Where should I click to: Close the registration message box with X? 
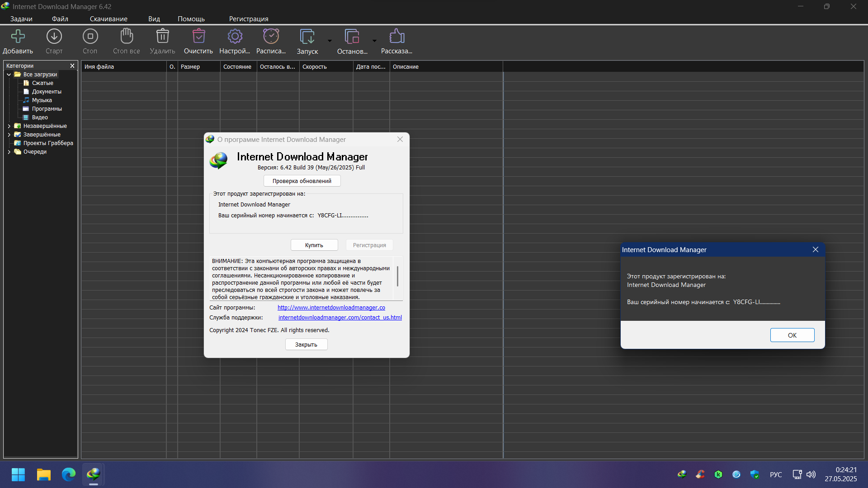click(816, 249)
